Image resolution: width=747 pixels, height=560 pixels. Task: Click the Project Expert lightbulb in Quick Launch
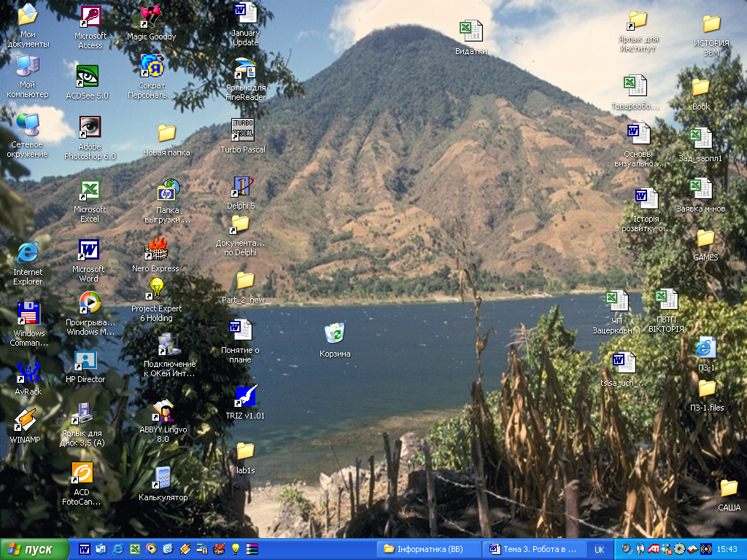coord(236,549)
